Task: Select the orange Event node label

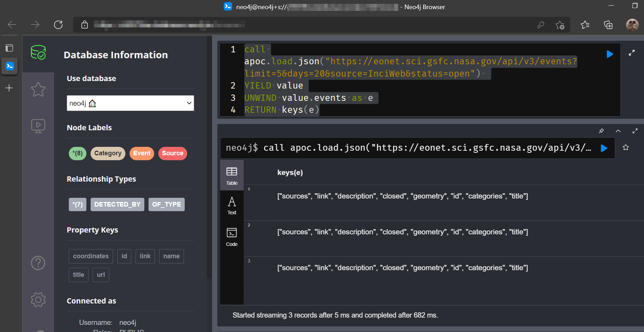Action: 142,154
